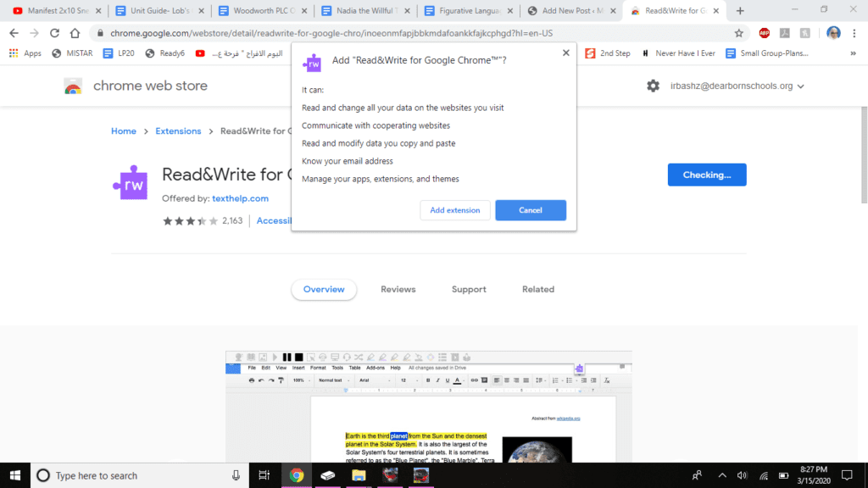This screenshot has height=488, width=868.
Task: Open web store settings gear
Action: [x=654, y=86]
